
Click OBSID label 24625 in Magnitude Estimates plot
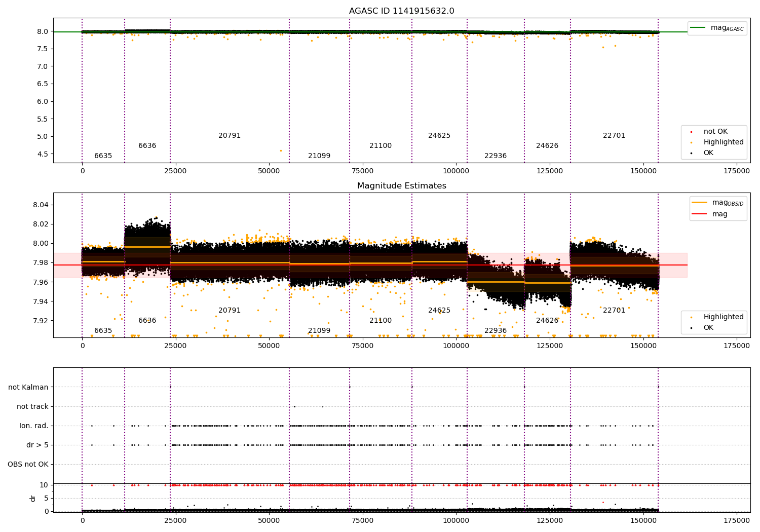tap(439, 311)
